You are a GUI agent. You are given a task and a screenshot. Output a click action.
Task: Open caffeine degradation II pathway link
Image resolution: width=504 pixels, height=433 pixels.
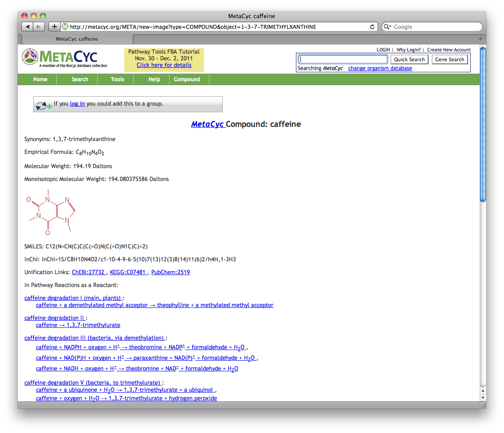point(54,318)
